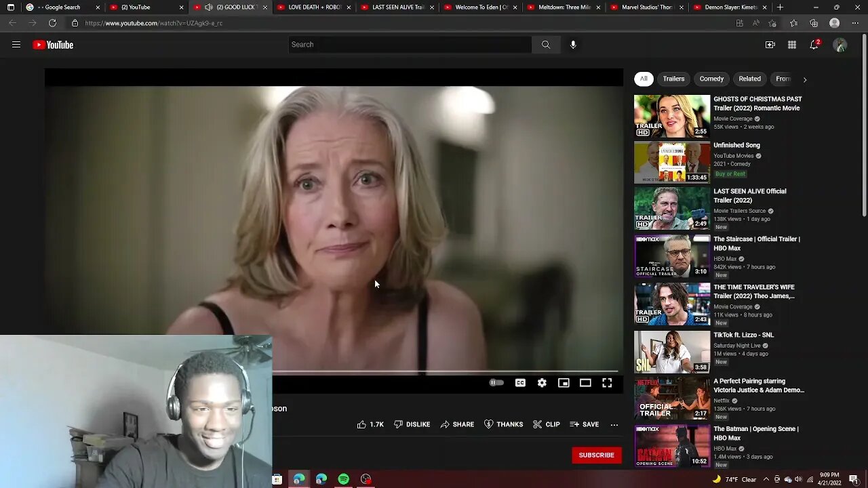Open the weather 74°F Clear widget
868x488 pixels.
pyautogui.click(x=736, y=479)
